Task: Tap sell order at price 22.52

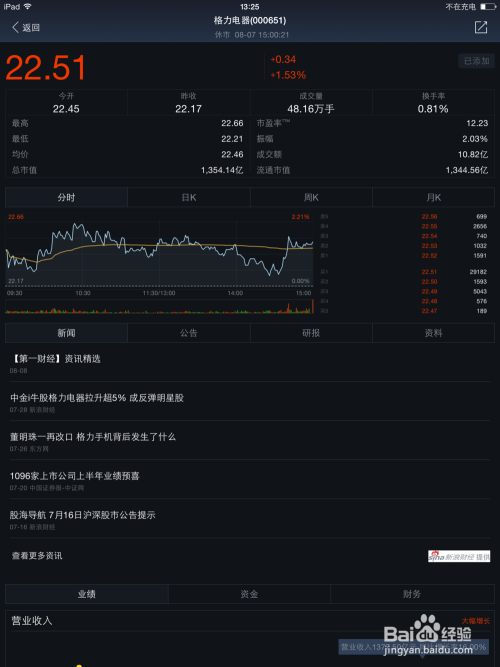Action: click(404, 256)
